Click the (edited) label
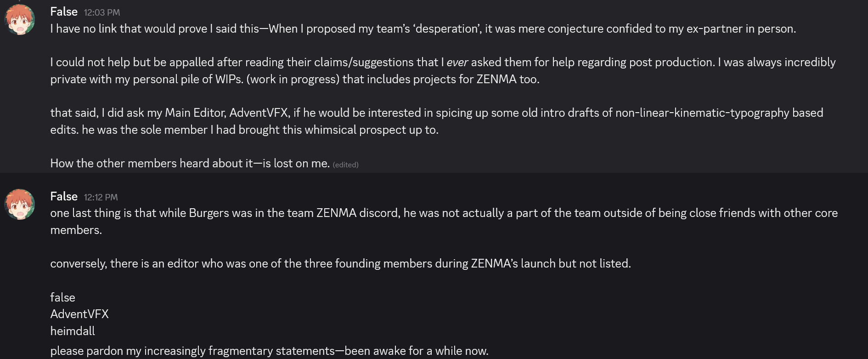This screenshot has height=359, width=868. point(345,165)
